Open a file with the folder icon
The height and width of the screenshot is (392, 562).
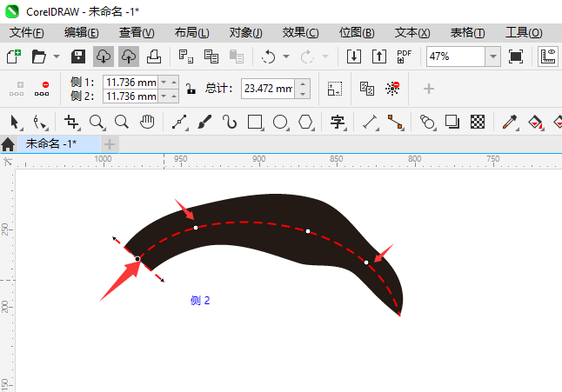point(38,56)
